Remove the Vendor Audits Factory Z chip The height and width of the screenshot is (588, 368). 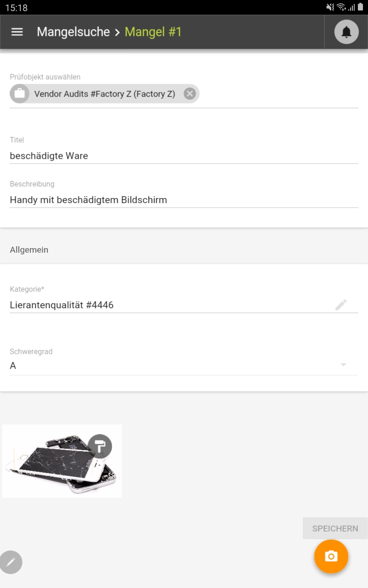pyautogui.click(x=190, y=94)
